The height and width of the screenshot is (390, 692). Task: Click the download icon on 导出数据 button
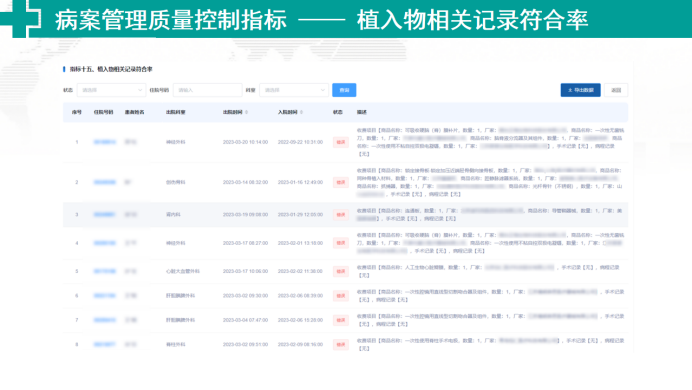[x=570, y=90]
